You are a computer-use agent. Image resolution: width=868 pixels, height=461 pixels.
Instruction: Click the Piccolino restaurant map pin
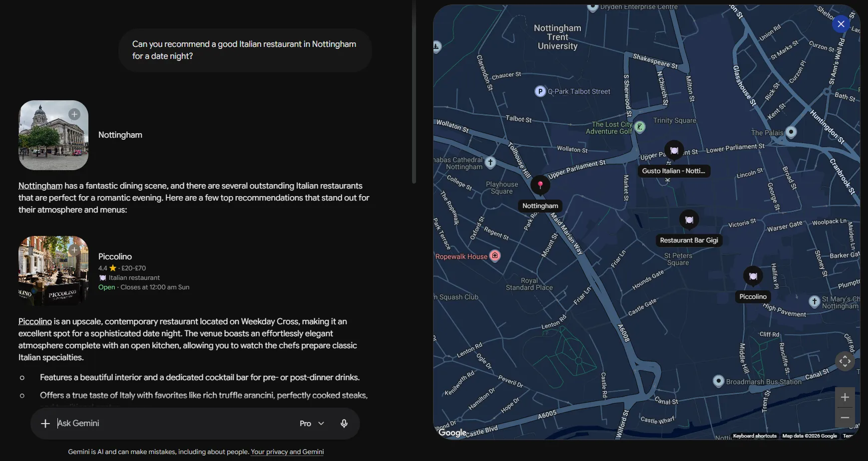coord(753,276)
